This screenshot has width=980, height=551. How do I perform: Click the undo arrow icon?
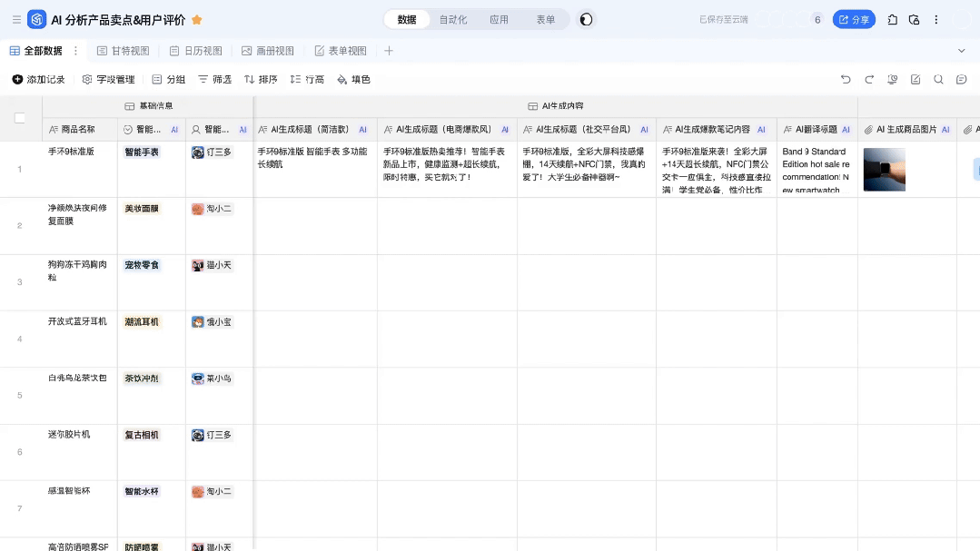(x=846, y=80)
